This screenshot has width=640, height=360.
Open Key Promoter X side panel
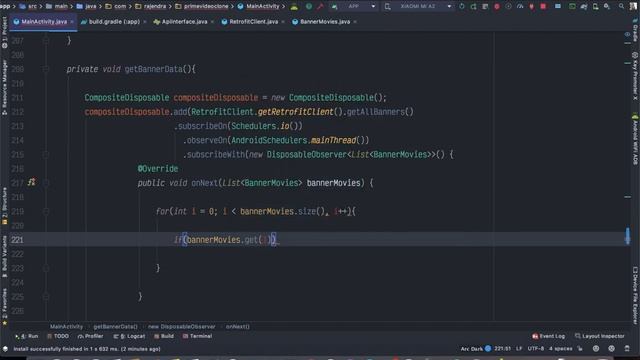635,76
